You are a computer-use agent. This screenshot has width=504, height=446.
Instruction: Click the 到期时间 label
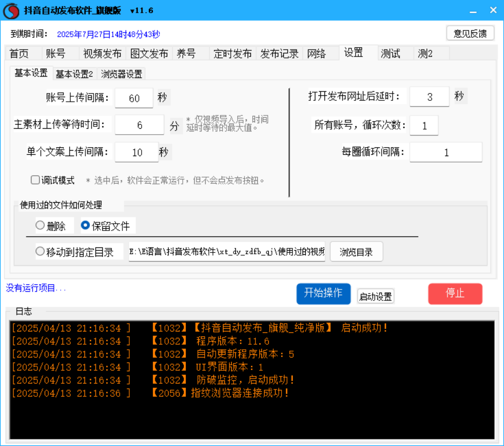click(x=29, y=34)
